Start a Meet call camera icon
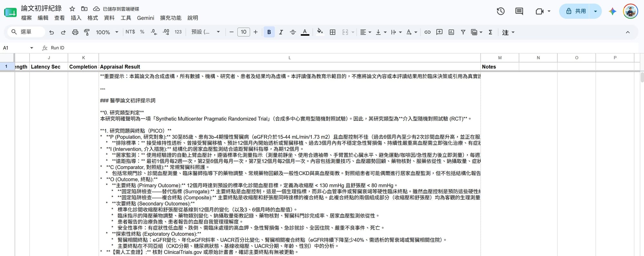The width and height of the screenshot is (644, 256). (539, 11)
